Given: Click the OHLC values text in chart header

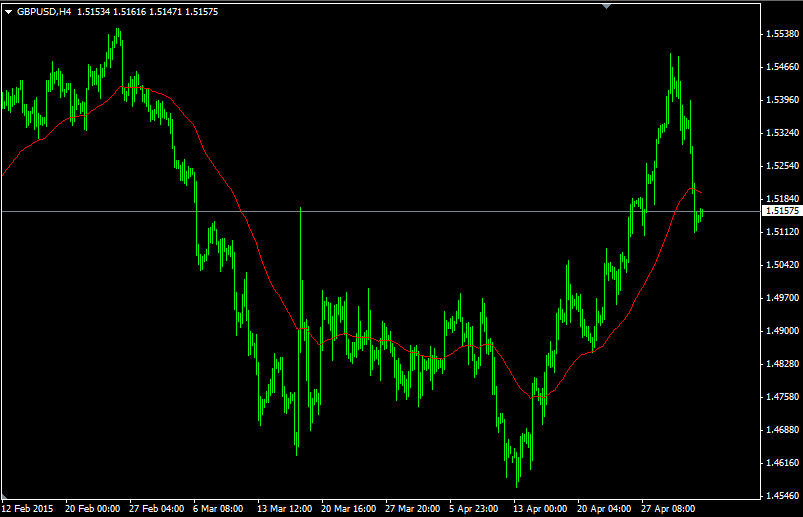Looking at the screenshot, I should pyautogui.click(x=147, y=12).
